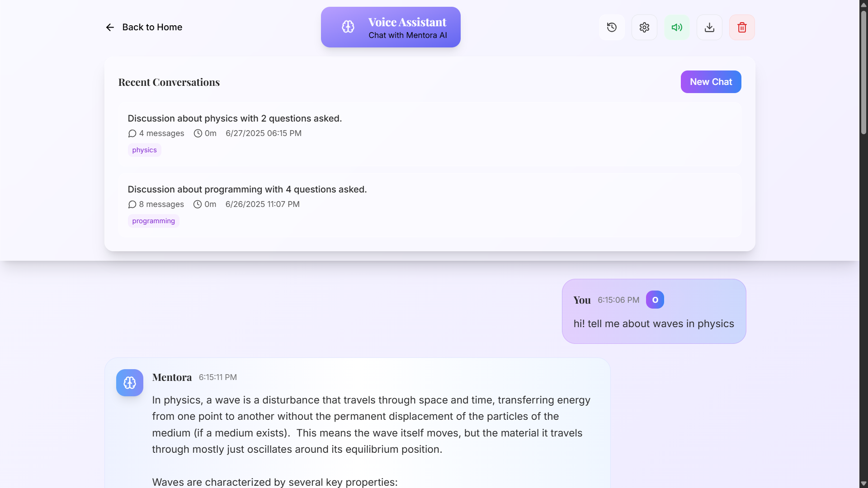Click the scrollbar up arrow

click(x=863, y=5)
